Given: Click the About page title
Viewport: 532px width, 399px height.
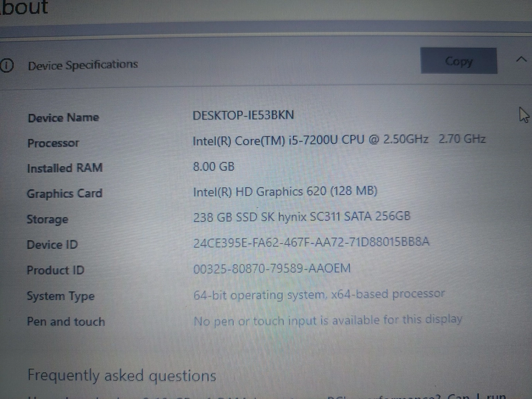Looking at the screenshot, I should [x=24, y=7].
